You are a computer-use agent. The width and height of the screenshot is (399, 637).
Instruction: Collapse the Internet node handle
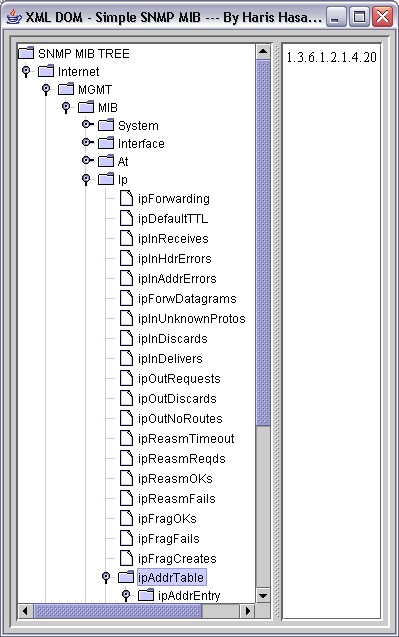click(26, 71)
